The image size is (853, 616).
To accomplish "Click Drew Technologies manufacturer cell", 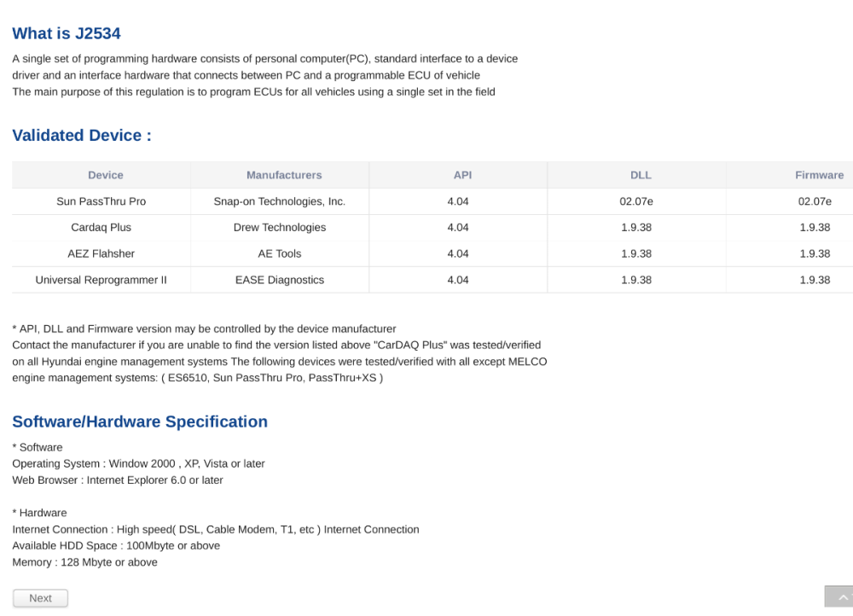I will coord(280,228).
